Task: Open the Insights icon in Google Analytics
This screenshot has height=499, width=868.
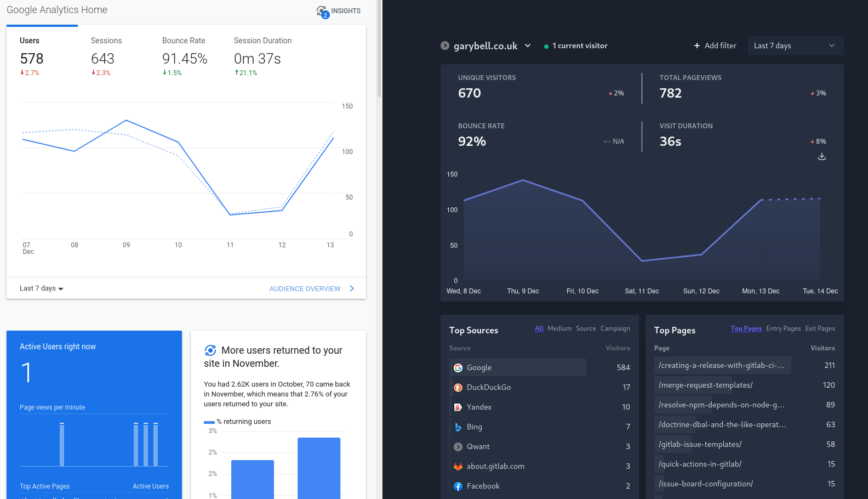Action: (x=322, y=11)
